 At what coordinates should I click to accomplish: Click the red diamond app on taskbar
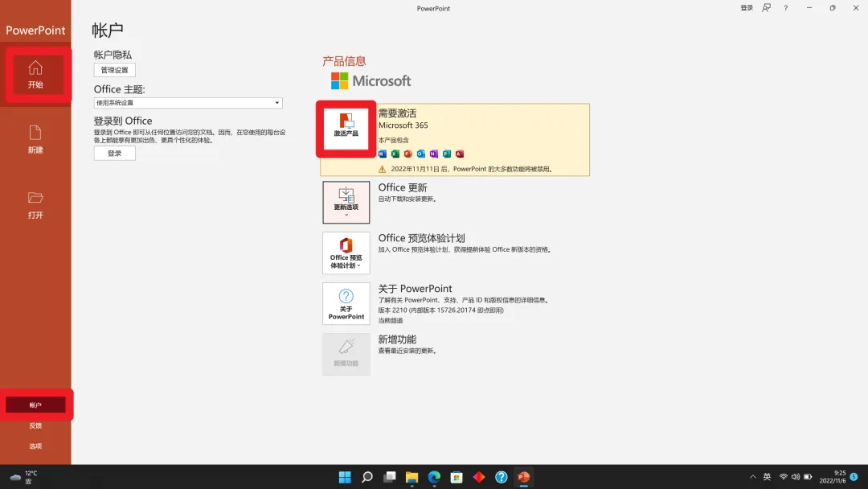[479, 477]
